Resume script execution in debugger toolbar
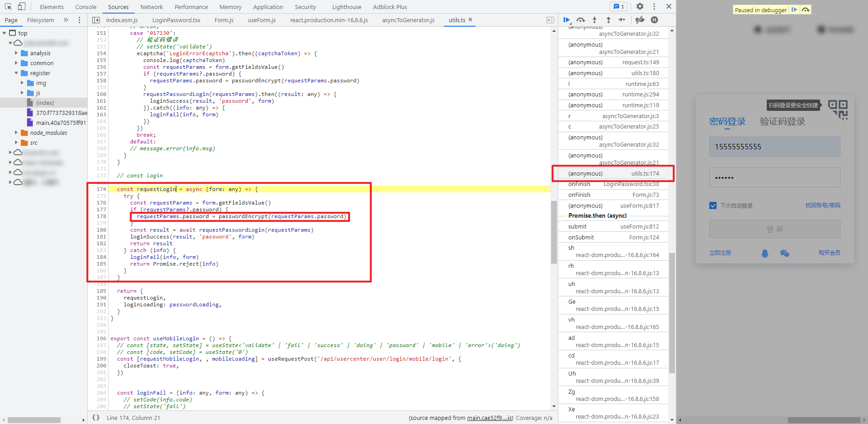 click(566, 20)
